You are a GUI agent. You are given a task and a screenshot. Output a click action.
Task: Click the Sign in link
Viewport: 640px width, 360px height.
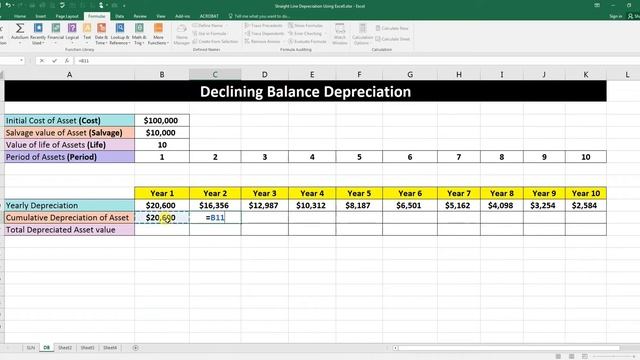(616, 16)
